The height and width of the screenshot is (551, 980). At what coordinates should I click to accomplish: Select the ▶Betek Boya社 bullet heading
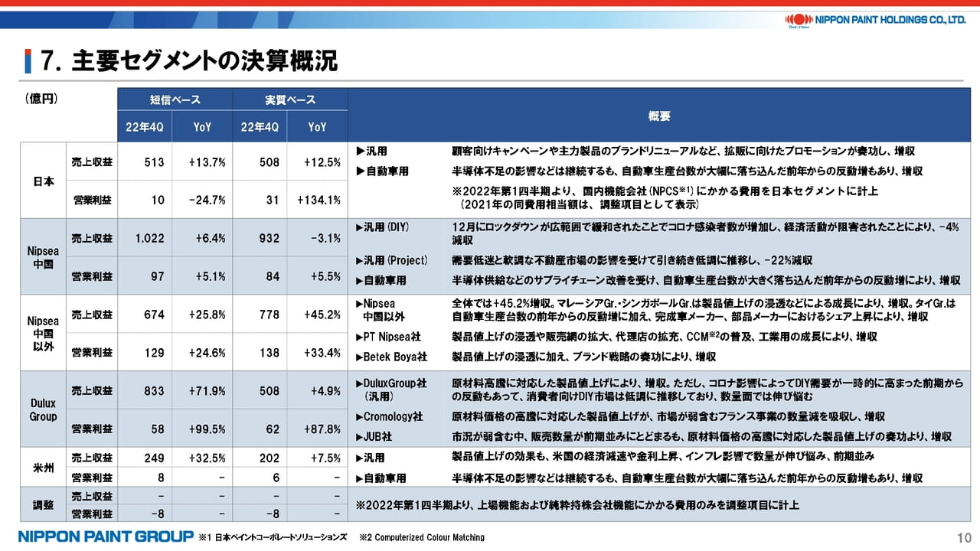[391, 357]
